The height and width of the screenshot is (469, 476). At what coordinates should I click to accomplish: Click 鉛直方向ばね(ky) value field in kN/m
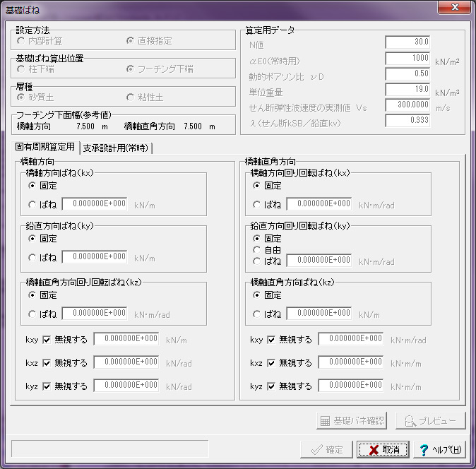95,257
